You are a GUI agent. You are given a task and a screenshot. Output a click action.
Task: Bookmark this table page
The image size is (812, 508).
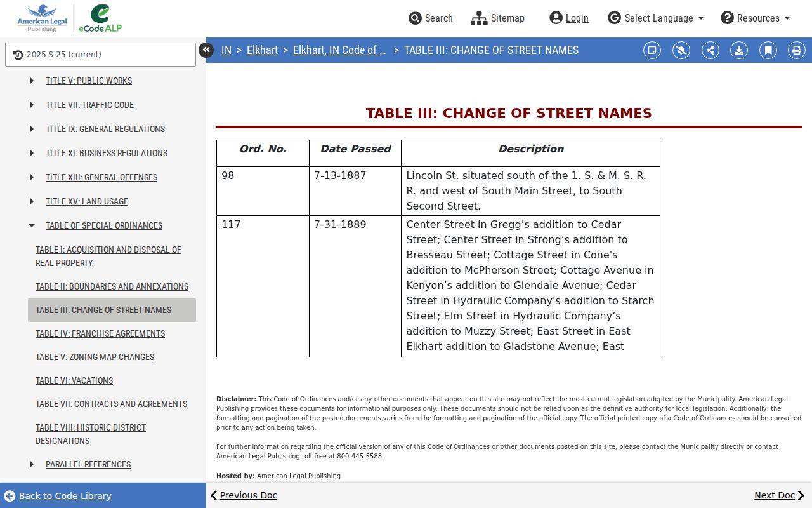click(x=768, y=50)
